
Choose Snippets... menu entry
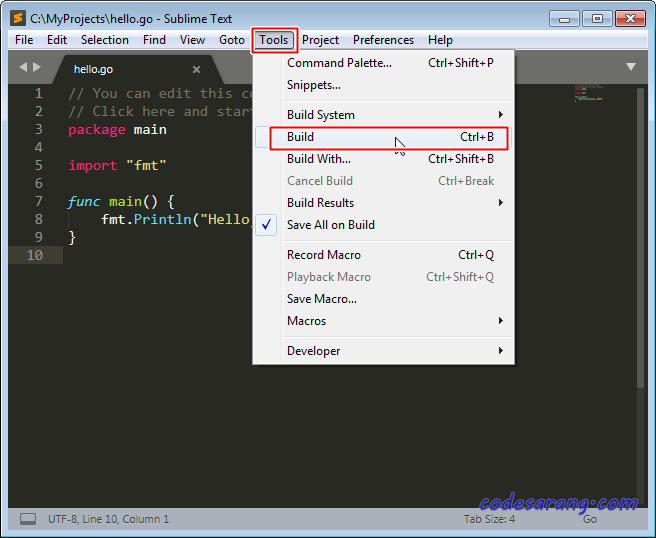click(384, 85)
